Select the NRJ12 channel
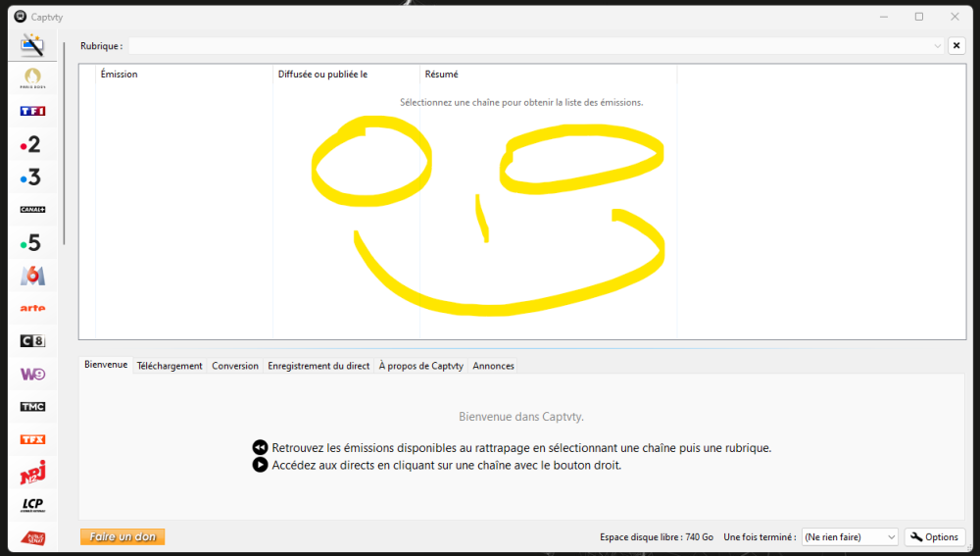This screenshot has height=556, width=980. click(32, 473)
